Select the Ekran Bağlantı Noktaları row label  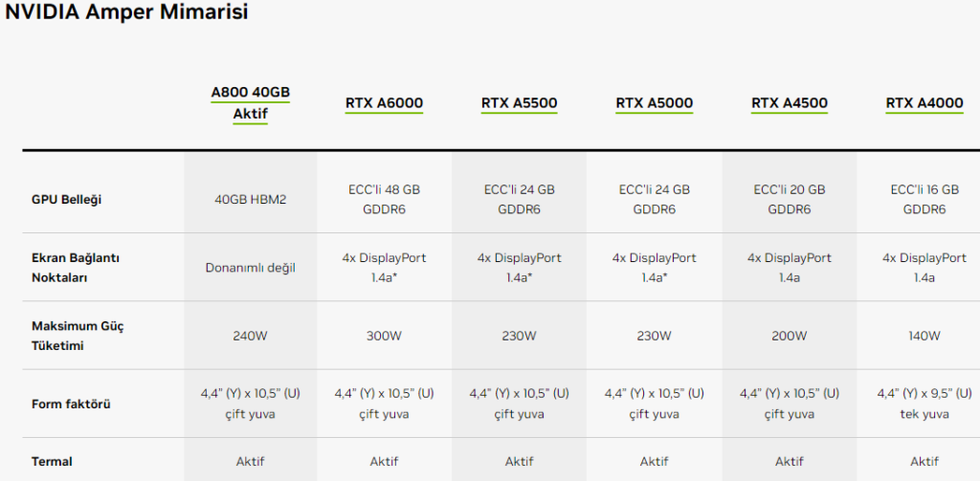click(76, 268)
